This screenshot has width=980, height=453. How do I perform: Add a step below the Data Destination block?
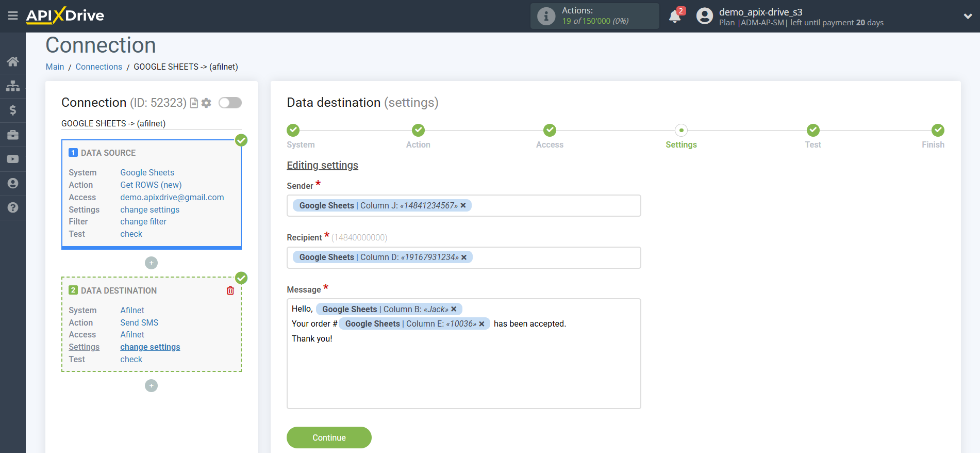pos(151,386)
